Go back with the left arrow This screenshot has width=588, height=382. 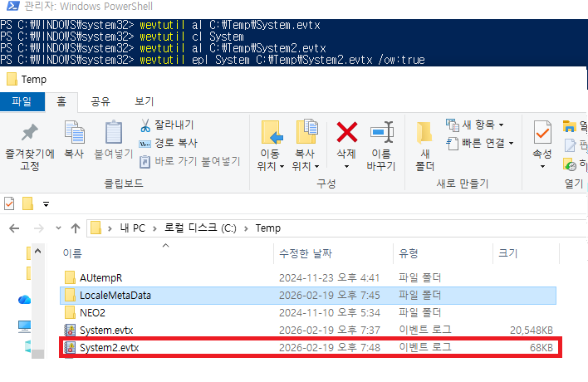pyautogui.click(x=14, y=228)
